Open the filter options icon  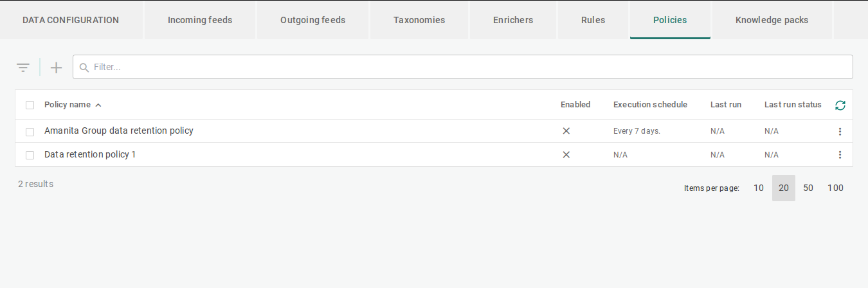(23, 67)
